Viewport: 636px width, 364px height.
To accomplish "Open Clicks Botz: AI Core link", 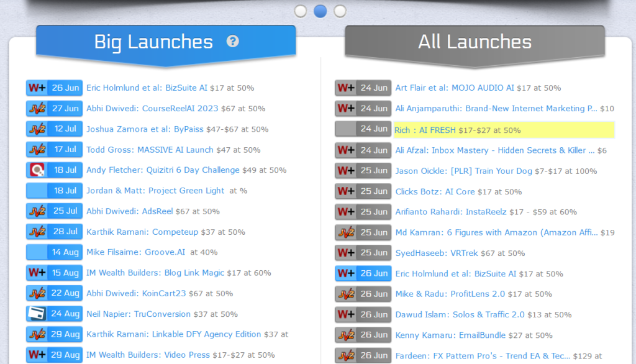I will click(435, 191).
